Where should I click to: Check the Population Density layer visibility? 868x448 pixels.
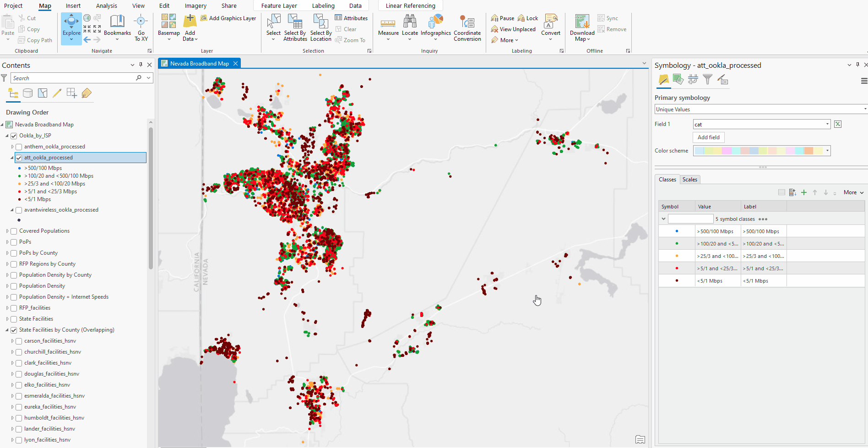point(13,285)
